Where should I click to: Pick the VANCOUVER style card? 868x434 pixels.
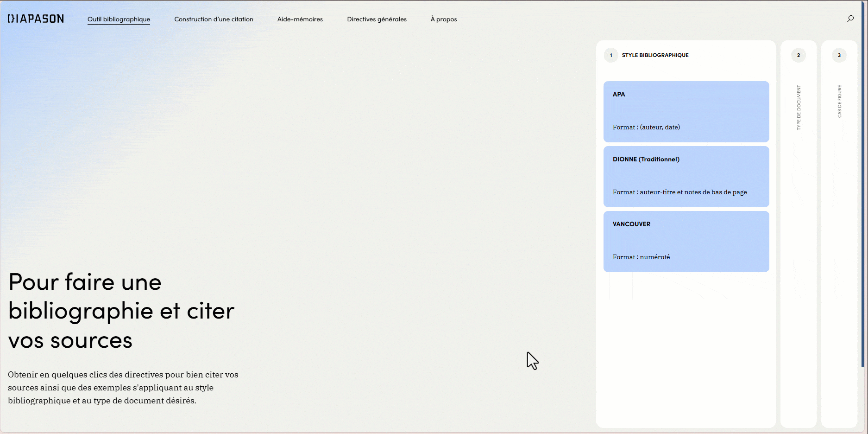tap(686, 241)
